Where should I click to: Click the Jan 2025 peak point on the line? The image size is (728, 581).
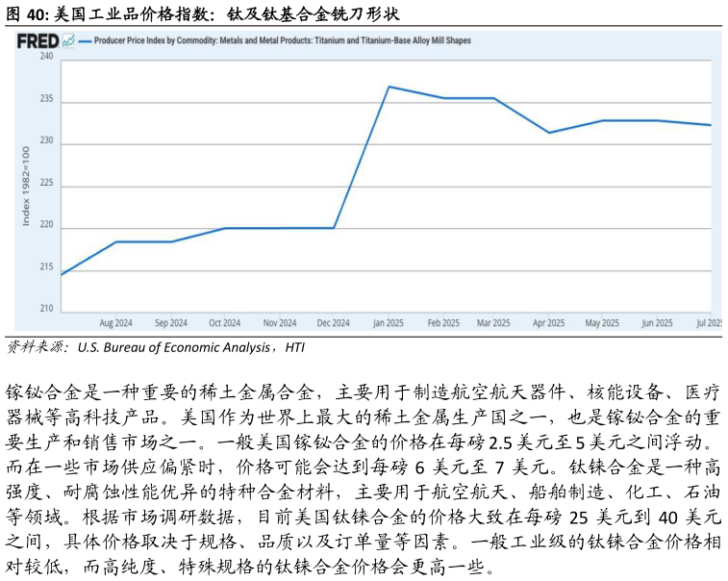(x=389, y=87)
